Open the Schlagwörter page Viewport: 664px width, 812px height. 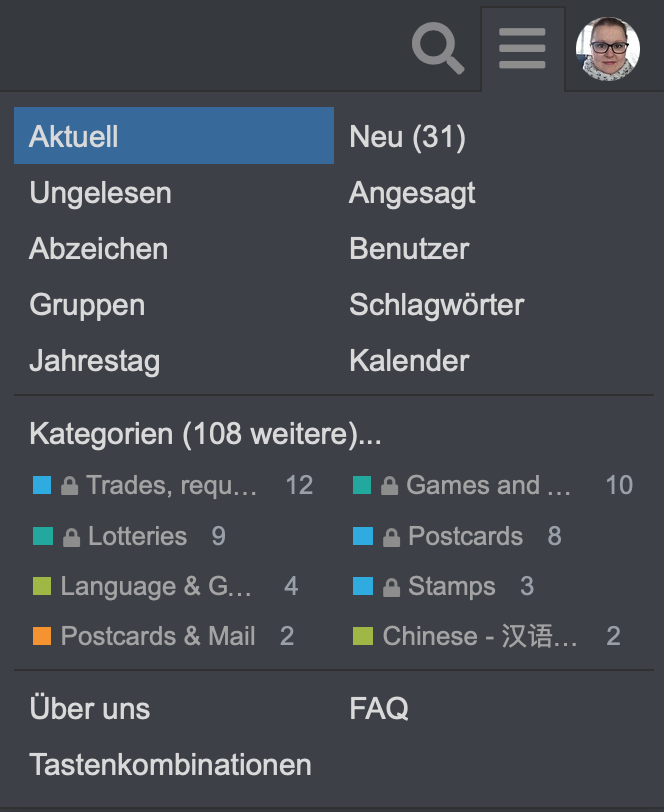436,304
